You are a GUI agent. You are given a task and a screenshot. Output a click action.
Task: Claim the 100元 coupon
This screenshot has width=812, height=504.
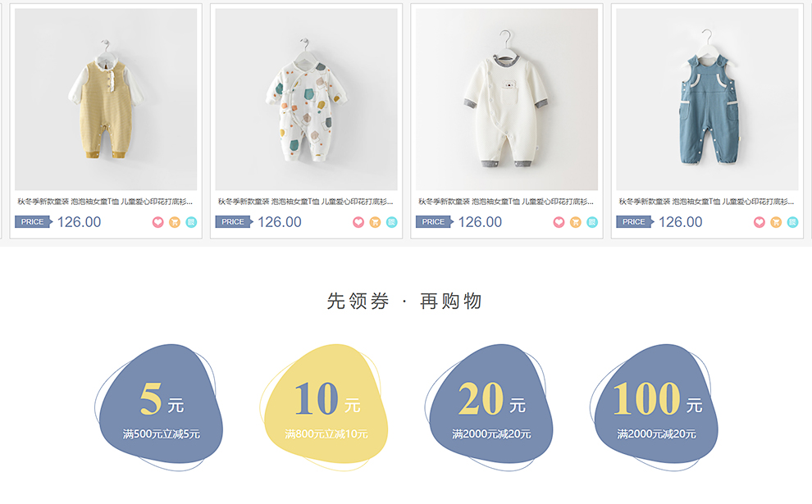[654, 408]
